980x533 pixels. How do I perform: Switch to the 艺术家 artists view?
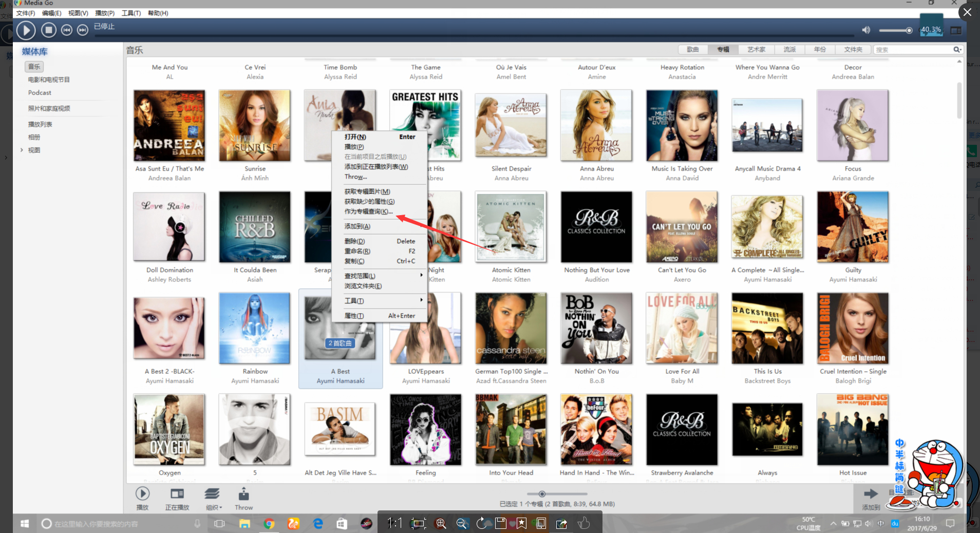(756, 50)
